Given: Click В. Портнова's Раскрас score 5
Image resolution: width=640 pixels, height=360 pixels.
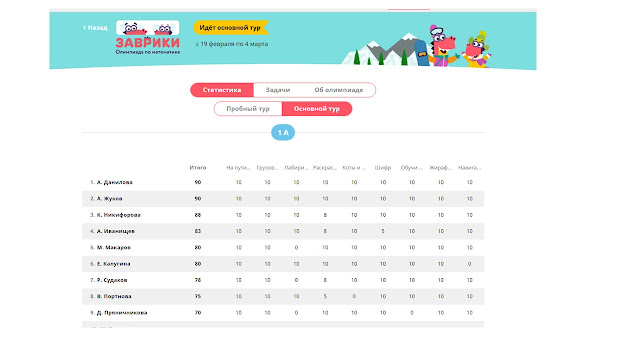Looking at the screenshot, I should (325, 296).
